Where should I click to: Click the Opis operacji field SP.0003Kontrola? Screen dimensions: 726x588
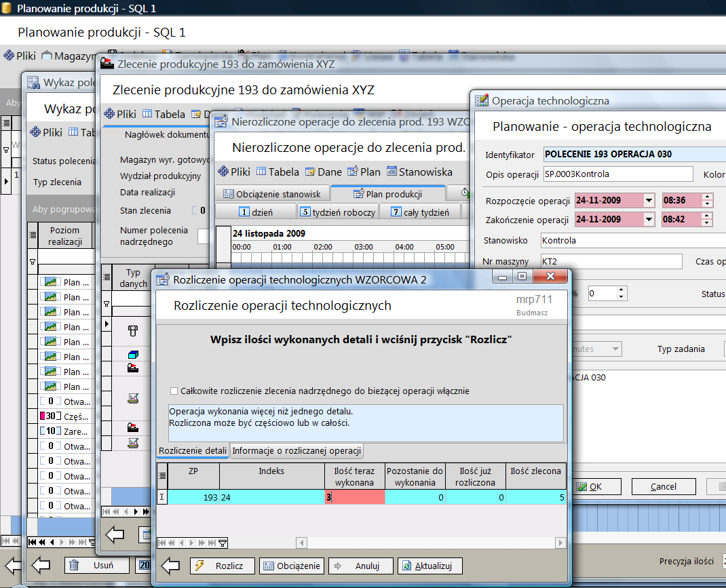pos(618,174)
